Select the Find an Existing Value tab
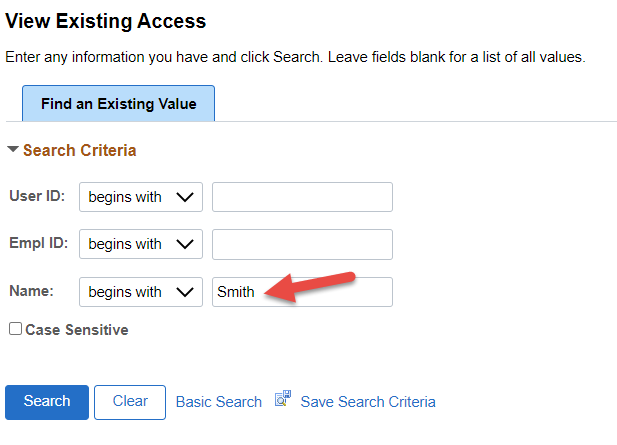 (119, 104)
